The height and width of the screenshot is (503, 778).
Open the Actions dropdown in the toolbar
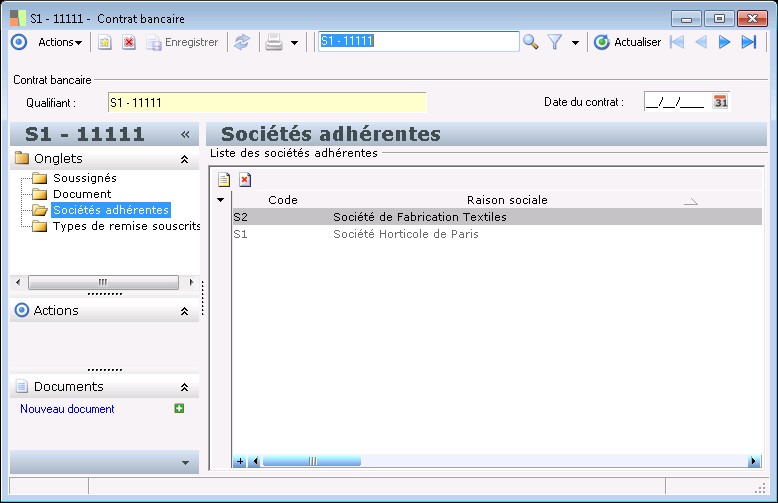coord(60,42)
